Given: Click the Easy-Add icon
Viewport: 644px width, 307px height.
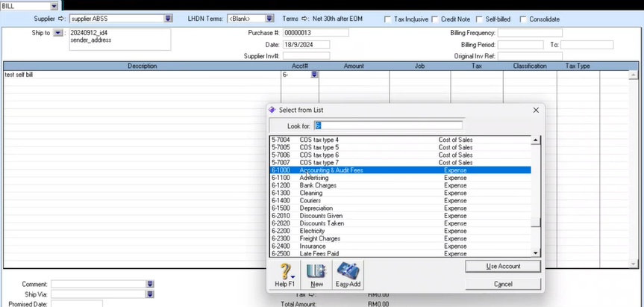Looking at the screenshot, I should coord(347,273).
